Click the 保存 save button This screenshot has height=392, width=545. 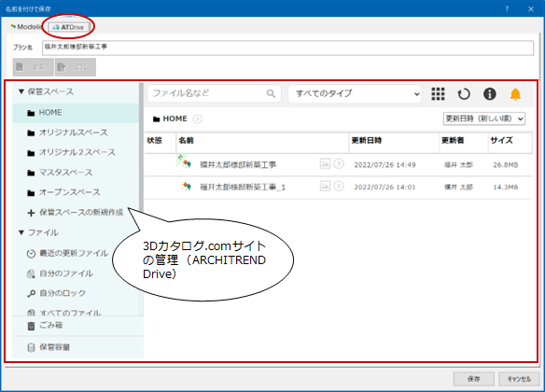click(x=473, y=379)
